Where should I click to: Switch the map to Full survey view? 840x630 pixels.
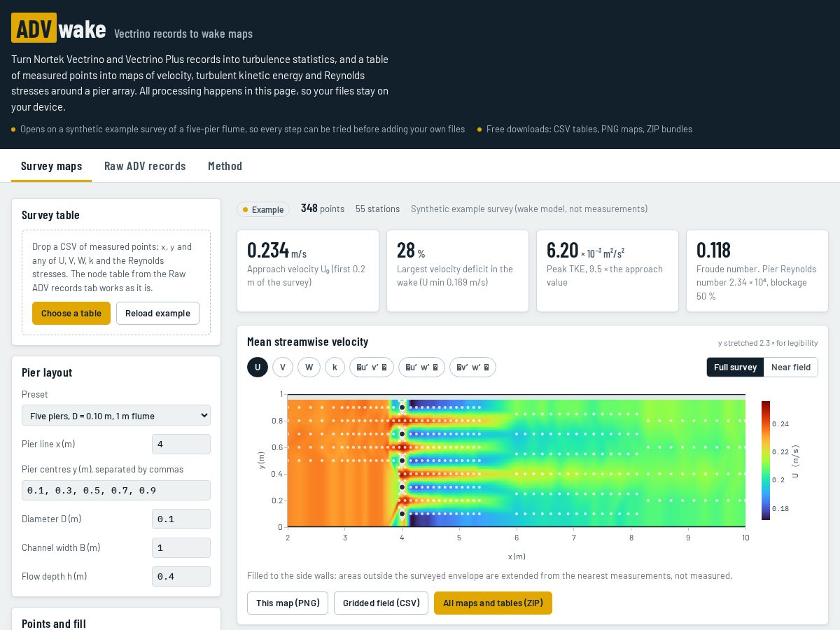click(735, 367)
